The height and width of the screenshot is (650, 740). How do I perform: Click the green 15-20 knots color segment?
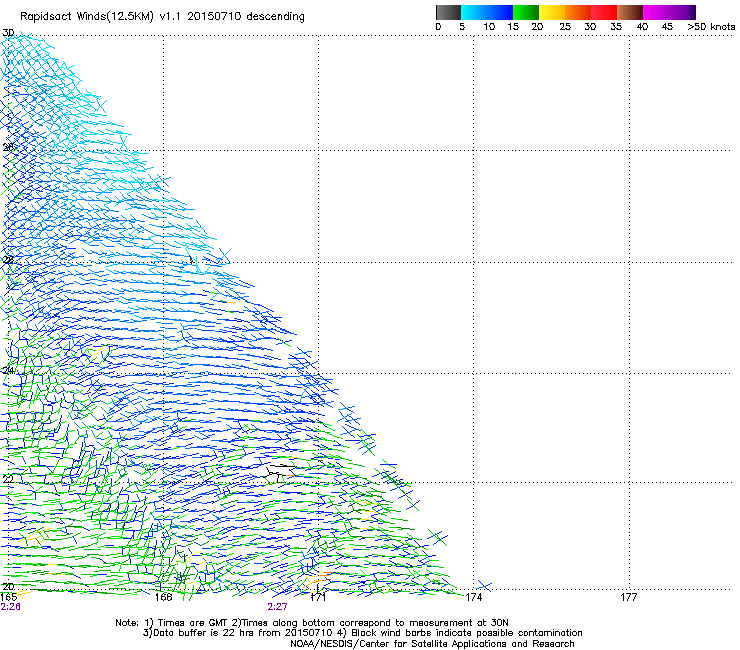click(x=526, y=12)
